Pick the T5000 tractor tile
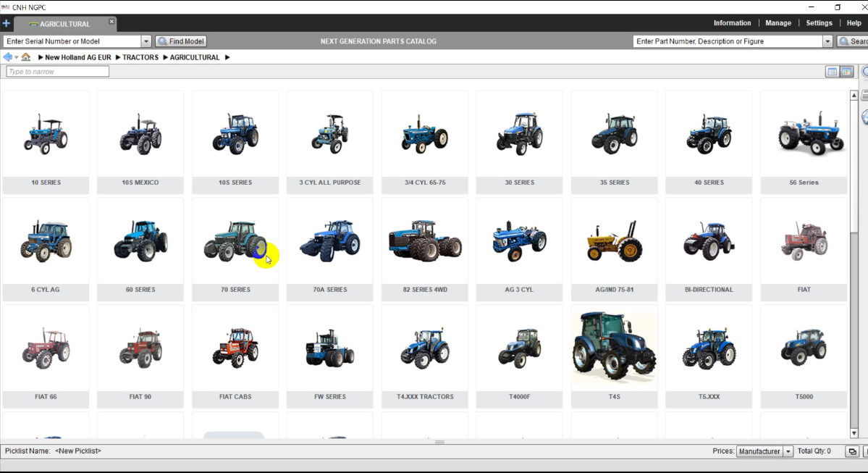Screen dimensions: 868x473 point(804,356)
